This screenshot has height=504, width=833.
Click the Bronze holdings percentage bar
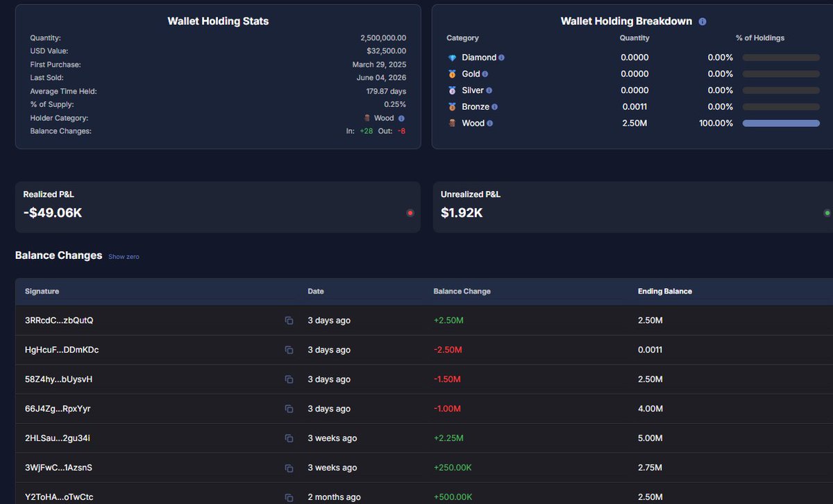[x=781, y=107]
